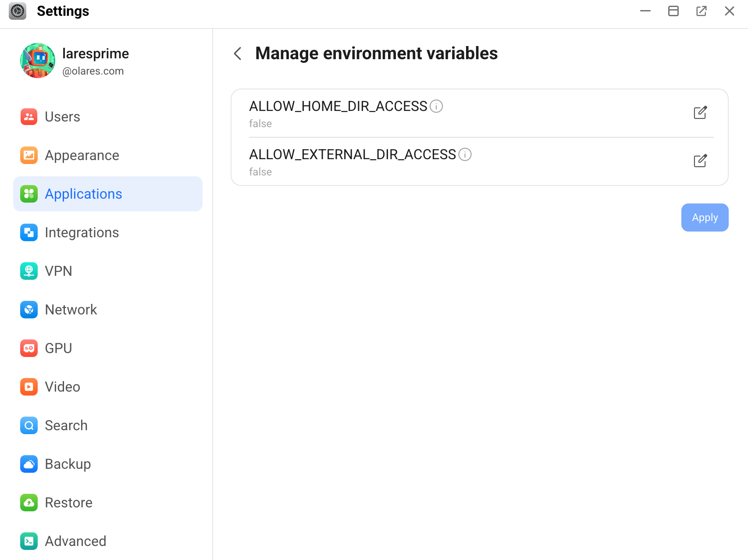Apply the environment variable changes
This screenshot has width=748, height=560.
click(x=705, y=217)
